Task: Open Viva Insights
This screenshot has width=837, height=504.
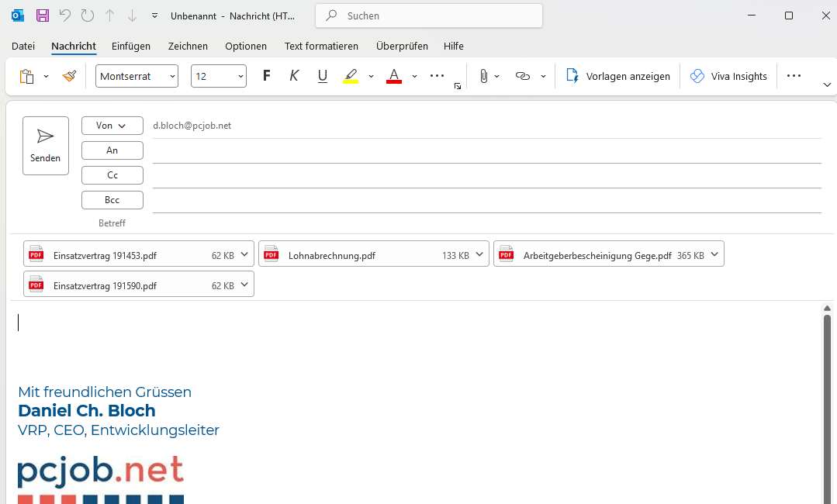Action: (x=728, y=76)
